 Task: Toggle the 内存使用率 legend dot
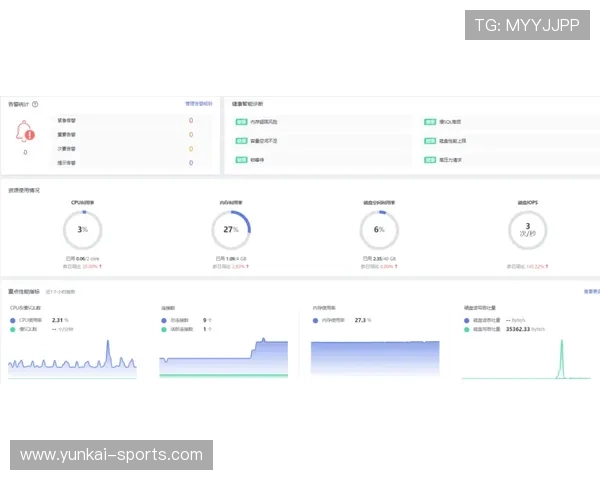(315, 320)
